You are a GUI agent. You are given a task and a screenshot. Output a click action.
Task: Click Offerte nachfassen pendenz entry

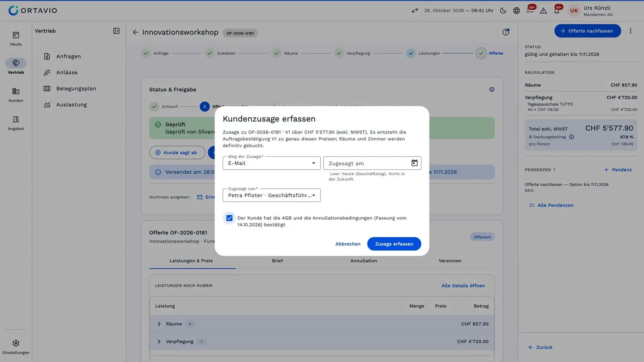(x=566, y=187)
